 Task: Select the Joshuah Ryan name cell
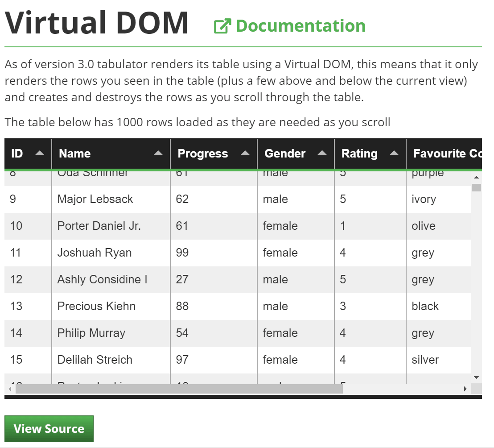111,253
